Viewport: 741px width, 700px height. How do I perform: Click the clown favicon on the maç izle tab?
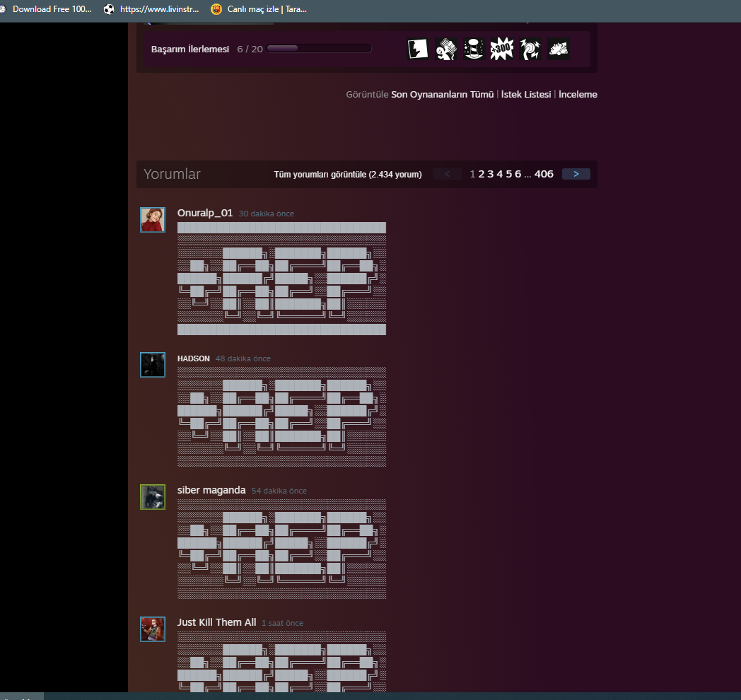pos(216,9)
